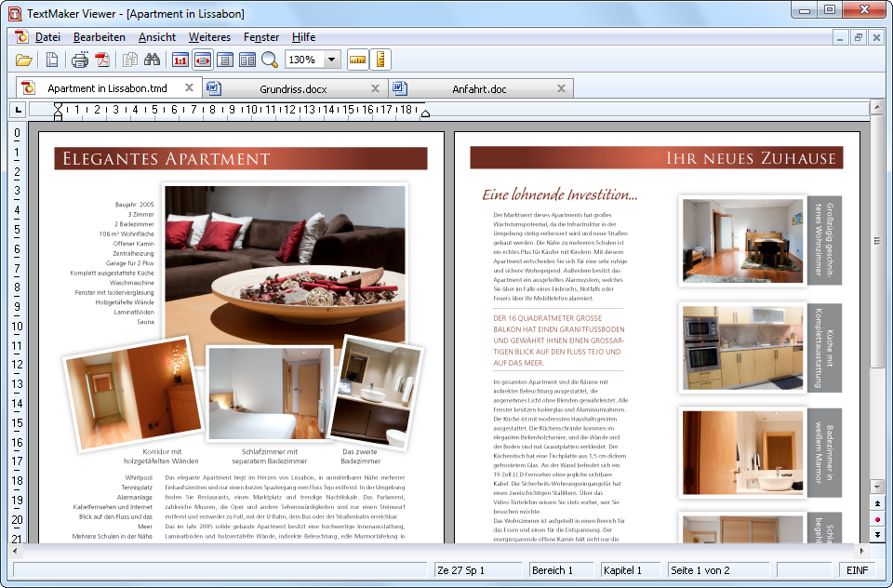
Task: Switch to the Grundriss.docx tab
Action: click(293, 89)
